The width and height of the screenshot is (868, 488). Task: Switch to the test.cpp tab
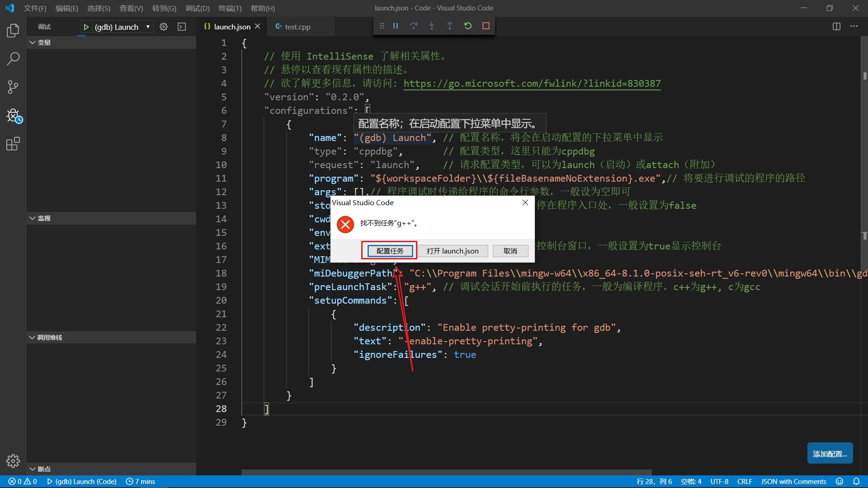(297, 27)
